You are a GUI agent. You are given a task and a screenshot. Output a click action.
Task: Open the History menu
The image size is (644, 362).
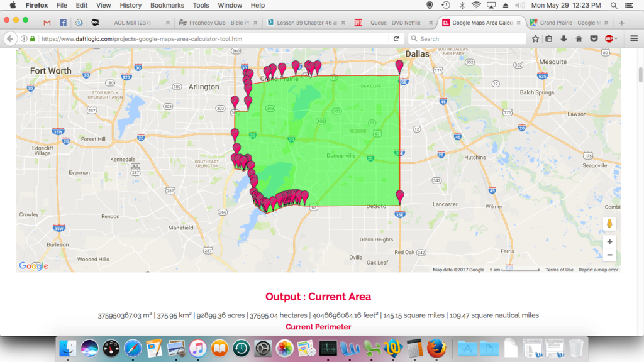tap(131, 5)
